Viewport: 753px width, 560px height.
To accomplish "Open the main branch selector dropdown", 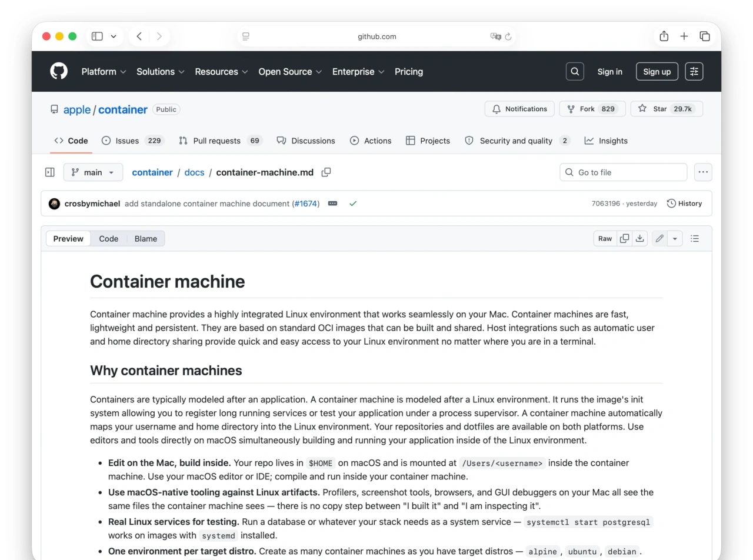I will [93, 172].
